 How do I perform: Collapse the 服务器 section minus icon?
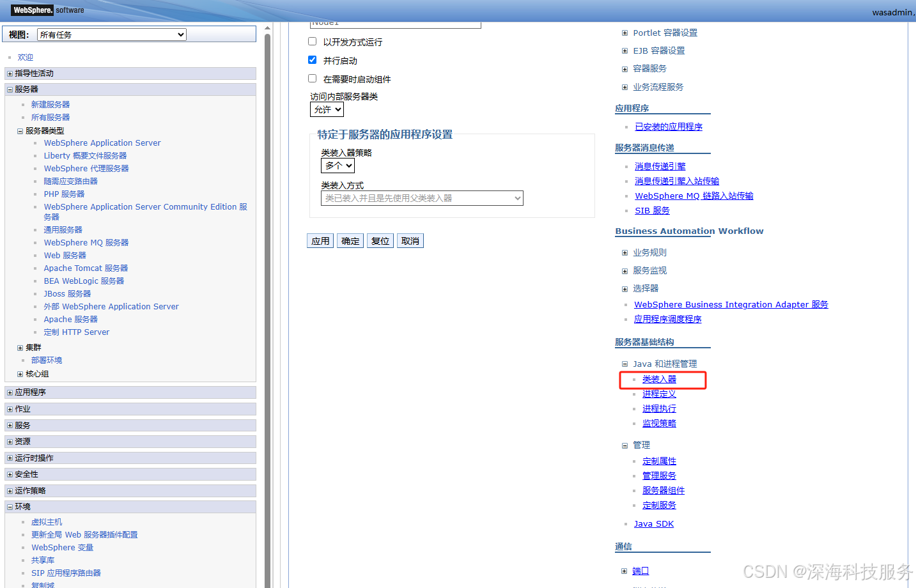10,89
